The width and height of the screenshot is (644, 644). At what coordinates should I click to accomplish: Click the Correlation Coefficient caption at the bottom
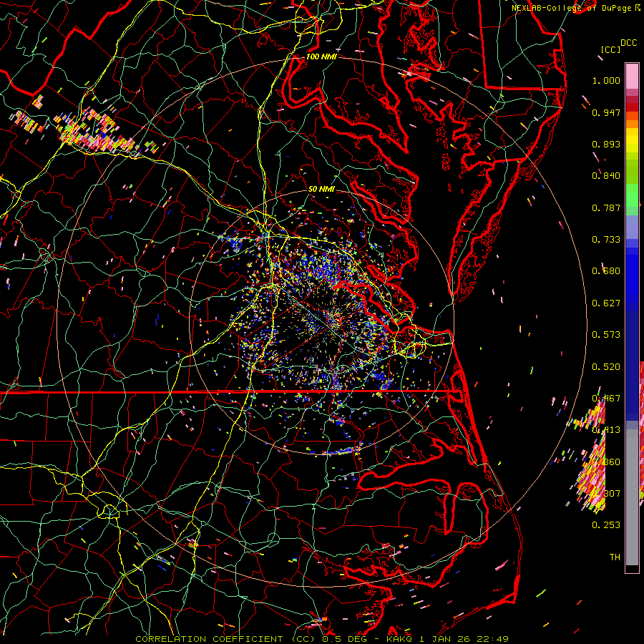(x=322, y=639)
